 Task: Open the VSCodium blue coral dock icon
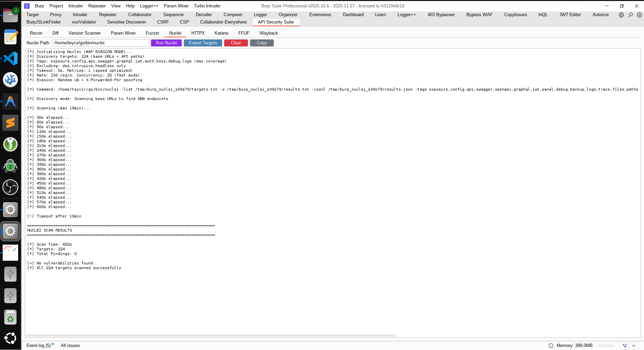(10, 80)
